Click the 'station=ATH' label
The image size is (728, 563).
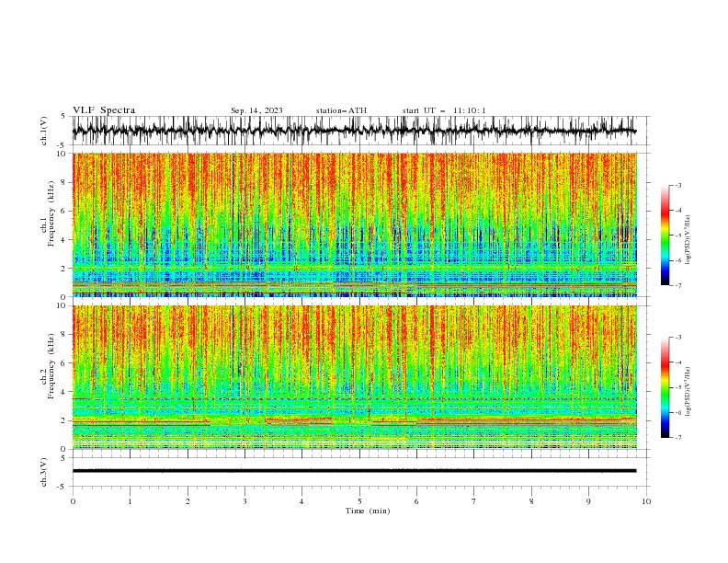coord(341,110)
